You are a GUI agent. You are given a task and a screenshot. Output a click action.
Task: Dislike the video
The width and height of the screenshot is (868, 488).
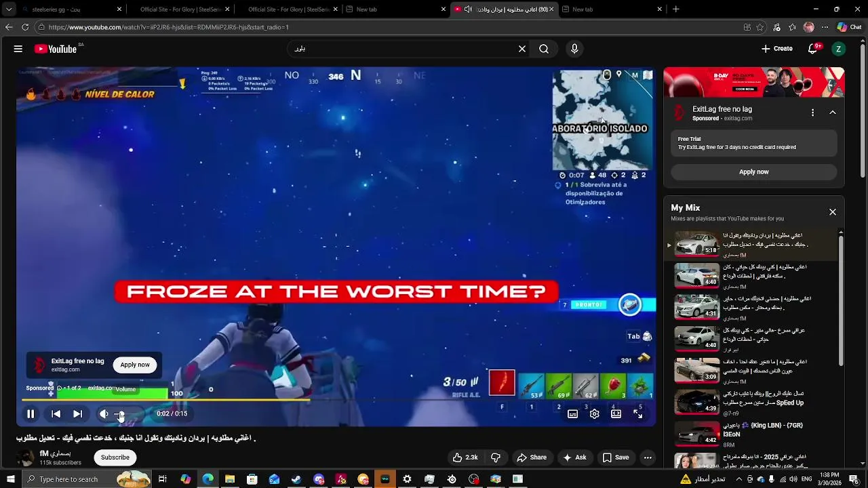496,457
